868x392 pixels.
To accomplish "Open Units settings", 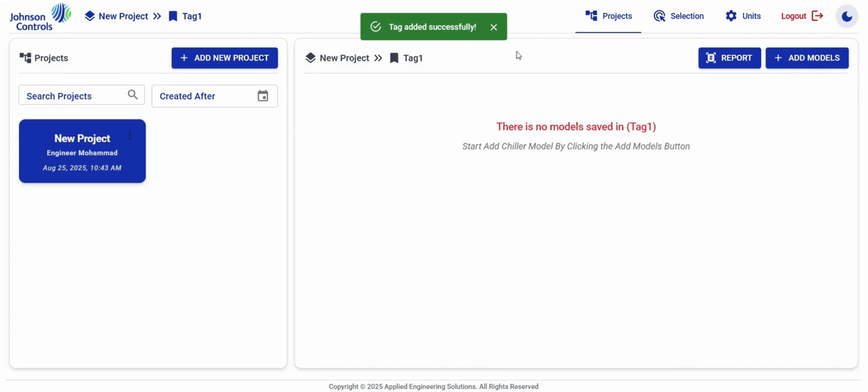I will (743, 16).
